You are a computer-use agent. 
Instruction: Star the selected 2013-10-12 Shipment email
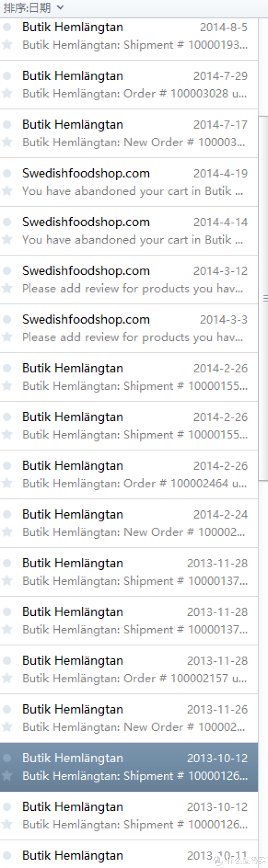(x=7, y=775)
